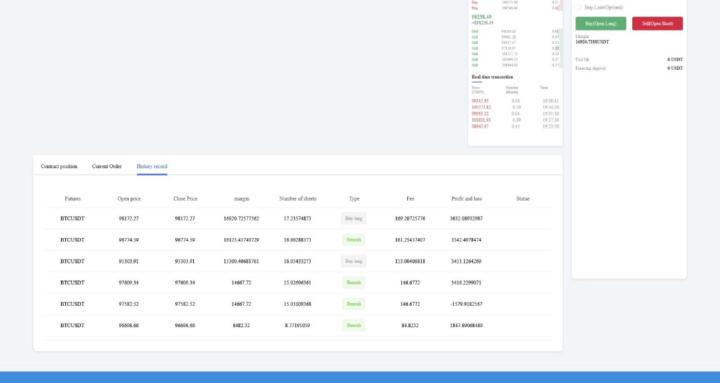Screen dimensions: 720x383
Task: Click the red Sell (Open Short) button
Action: coord(657,23)
